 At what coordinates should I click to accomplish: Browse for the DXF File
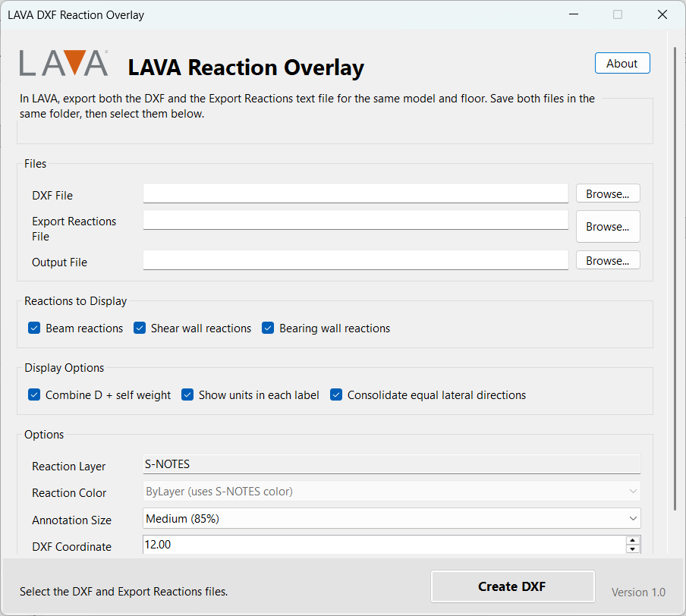(608, 193)
